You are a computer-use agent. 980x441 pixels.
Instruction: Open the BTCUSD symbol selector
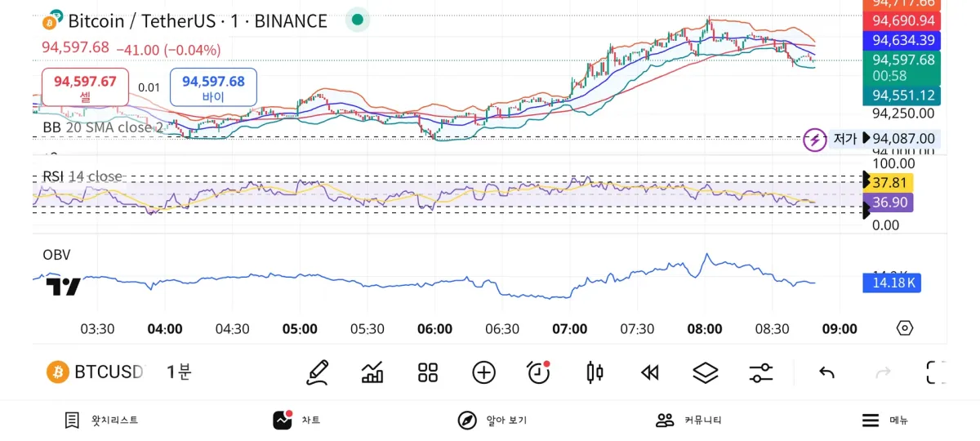pyautogui.click(x=95, y=372)
